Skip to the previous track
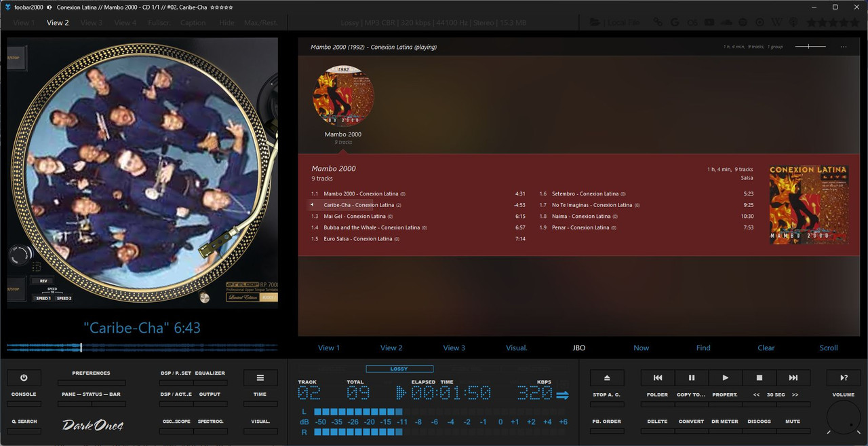This screenshot has width=868, height=446. [658, 377]
